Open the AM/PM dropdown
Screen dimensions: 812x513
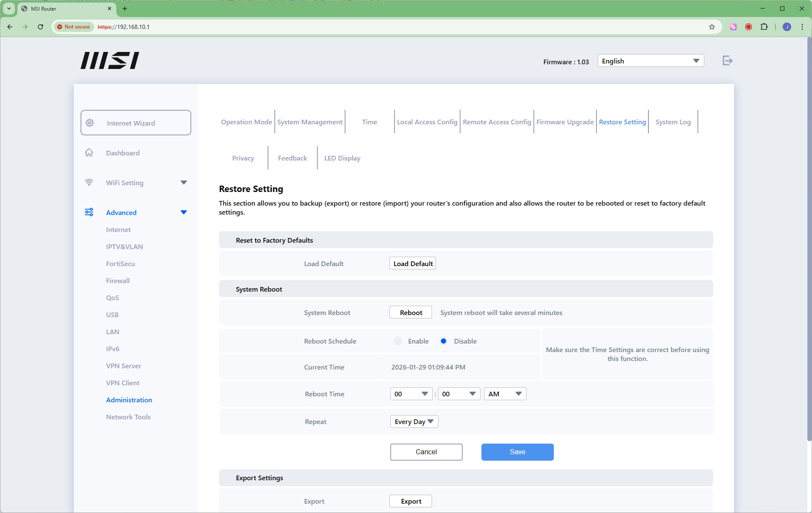pyautogui.click(x=505, y=394)
